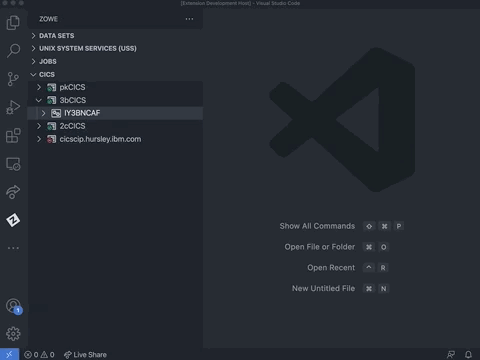
Task: Open notifications bell in status bar
Action: click(468, 355)
